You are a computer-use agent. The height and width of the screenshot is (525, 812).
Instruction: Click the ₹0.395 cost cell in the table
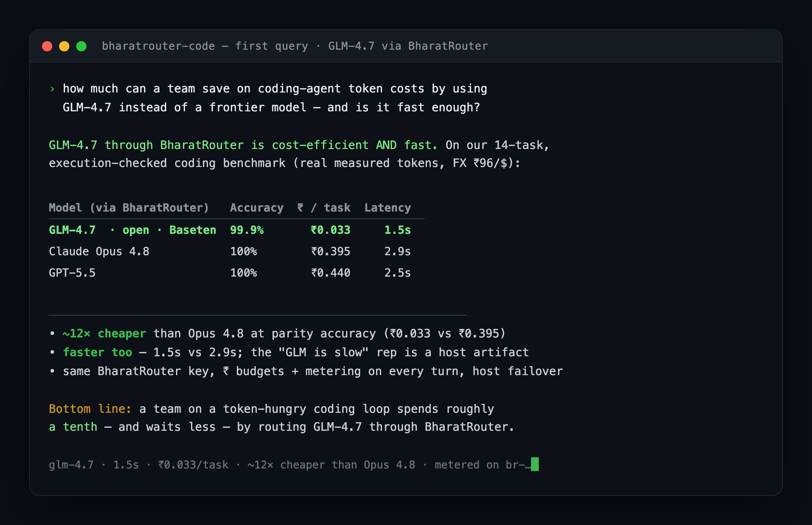tap(331, 251)
